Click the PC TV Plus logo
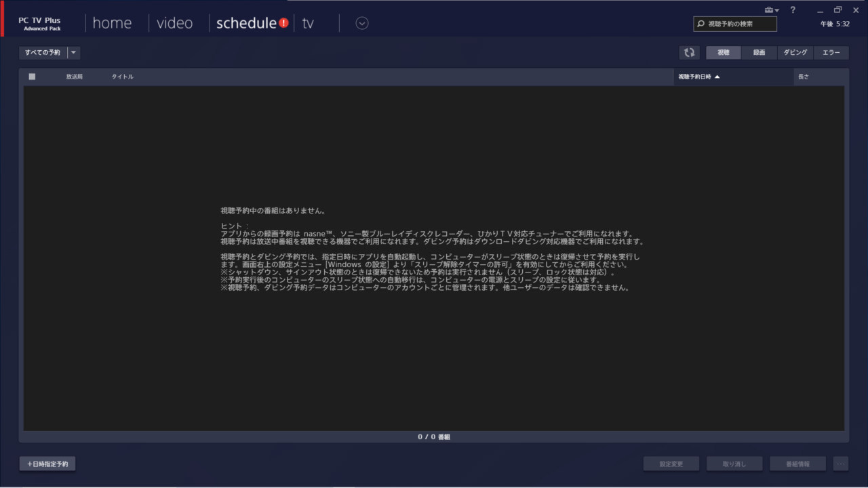The width and height of the screenshot is (868, 488). (x=39, y=24)
